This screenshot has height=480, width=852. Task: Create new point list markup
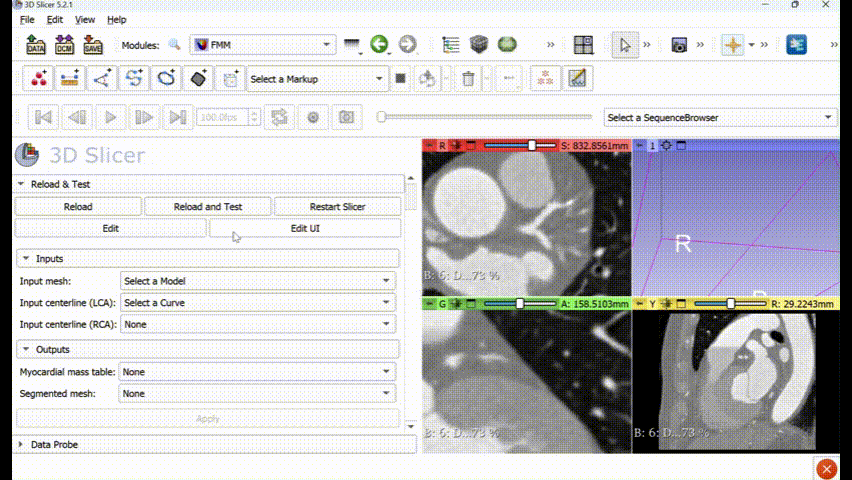38,79
